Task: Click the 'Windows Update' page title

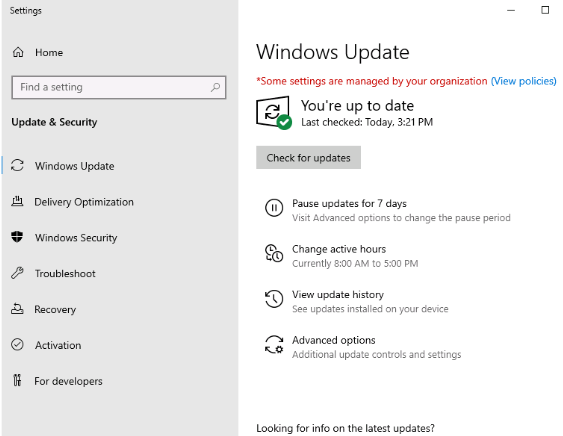Action: click(x=332, y=52)
